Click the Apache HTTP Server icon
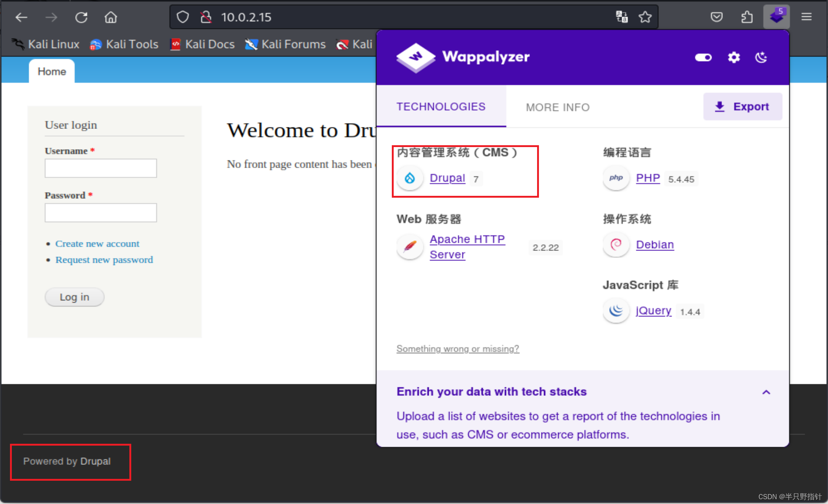The width and height of the screenshot is (828, 504). coord(410,246)
